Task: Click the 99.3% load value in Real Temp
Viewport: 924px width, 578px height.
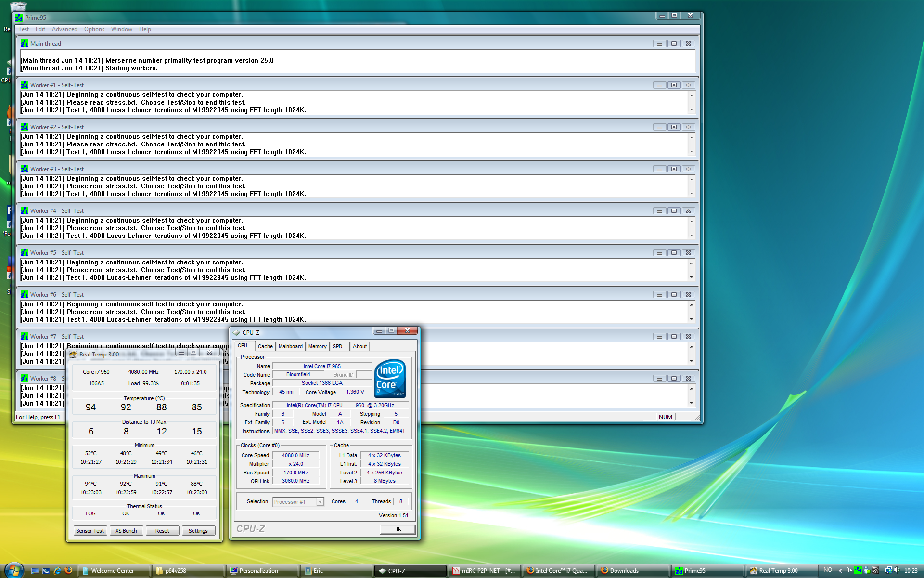Action: [x=151, y=383]
